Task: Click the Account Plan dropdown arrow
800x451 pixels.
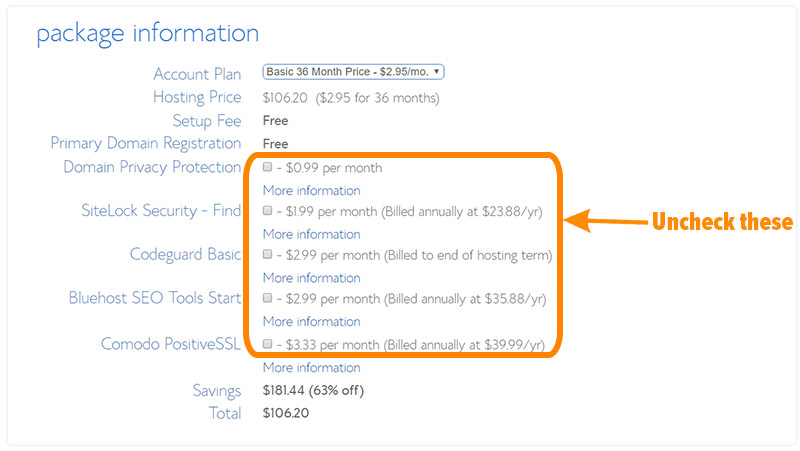Action: click(437, 72)
